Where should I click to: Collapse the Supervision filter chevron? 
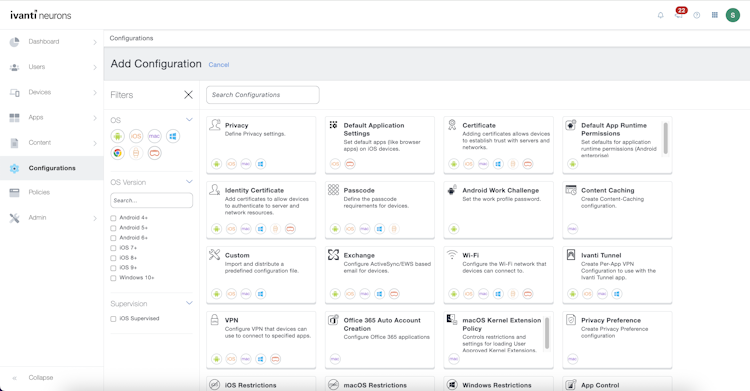[189, 303]
